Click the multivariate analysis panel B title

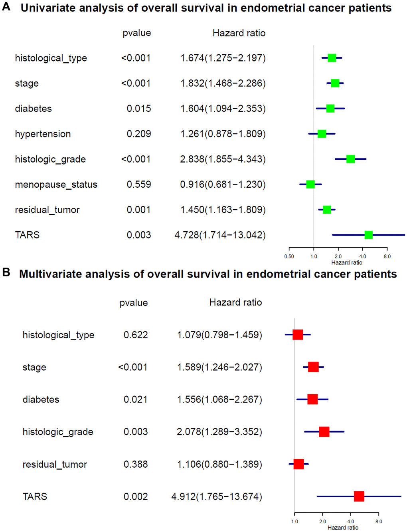pos(208,274)
